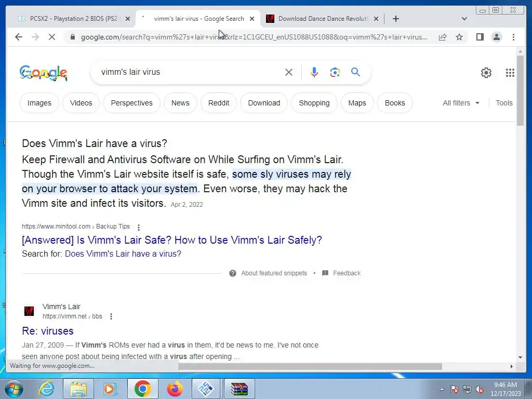Screen dimensions: 532x399
Task: Open WinRAR from taskbar
Action: tap(240, 389)
